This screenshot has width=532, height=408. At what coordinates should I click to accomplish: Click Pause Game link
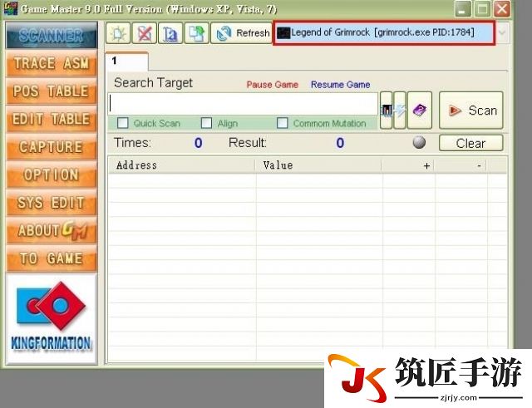click(273, 85)
